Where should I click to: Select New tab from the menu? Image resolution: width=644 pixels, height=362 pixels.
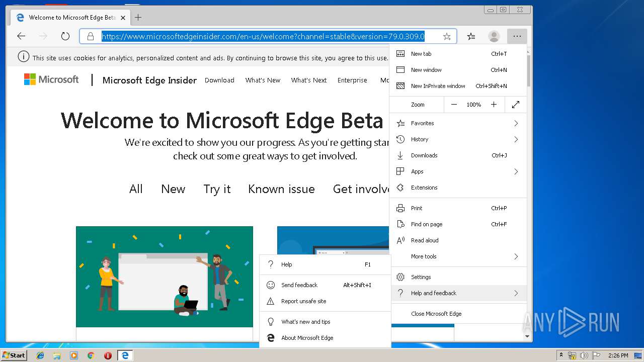tap(458, 54)
